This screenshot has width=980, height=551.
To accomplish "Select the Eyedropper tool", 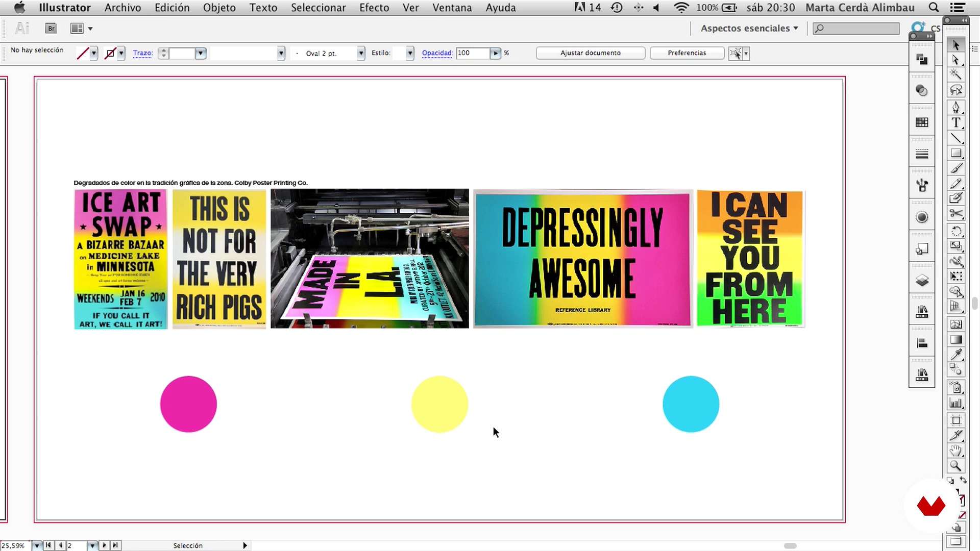I will (956, 354).
